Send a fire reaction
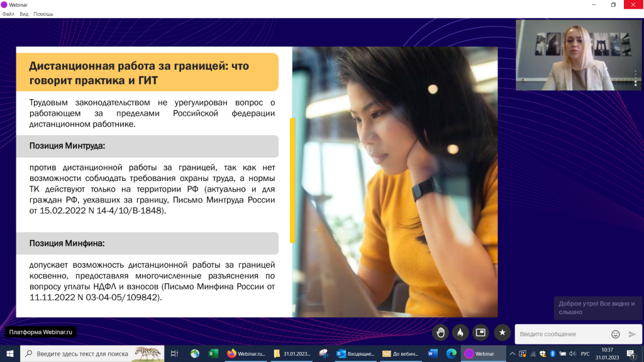644x362 pixels. [460, 332]
